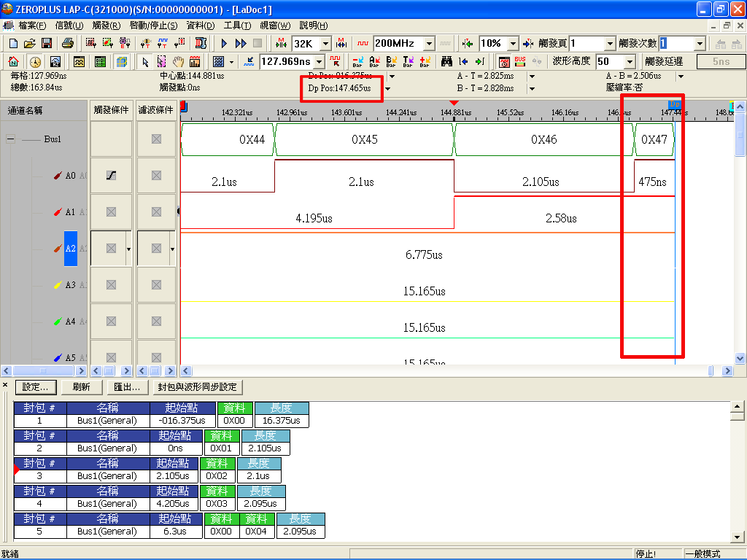Viewport: 747px width, 560px height.
Task: Click the Save file icon
Action: [x=46, y=44]
